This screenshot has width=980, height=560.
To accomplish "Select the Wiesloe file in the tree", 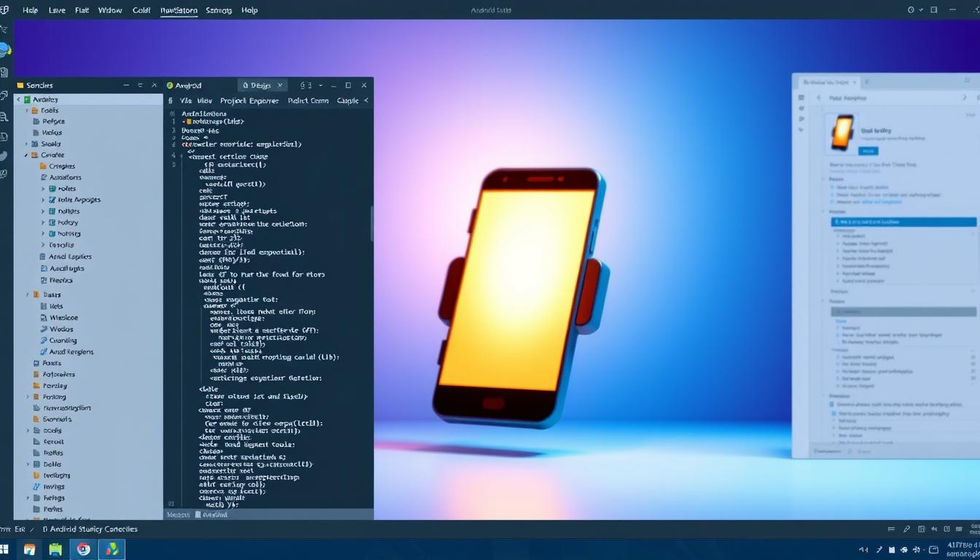I will point(59,318).
